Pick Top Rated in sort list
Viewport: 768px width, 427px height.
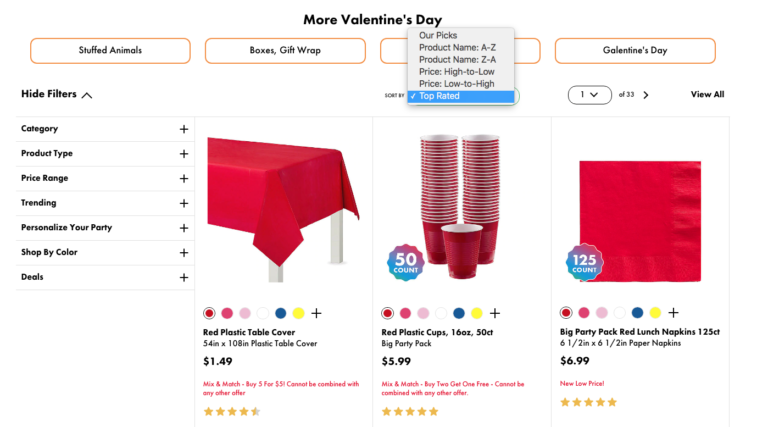[x=440, y=96]
